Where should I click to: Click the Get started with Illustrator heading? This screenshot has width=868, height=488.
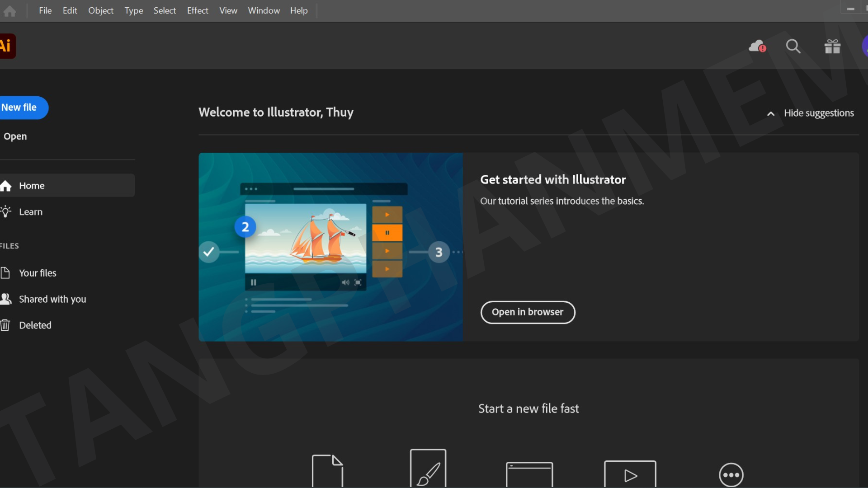click(553, 180)
